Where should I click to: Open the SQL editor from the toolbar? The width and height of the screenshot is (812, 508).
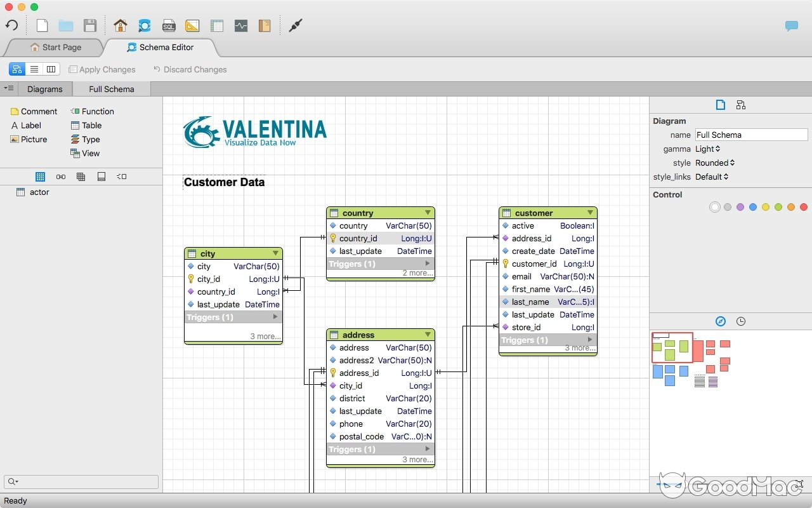pos(168,25)
